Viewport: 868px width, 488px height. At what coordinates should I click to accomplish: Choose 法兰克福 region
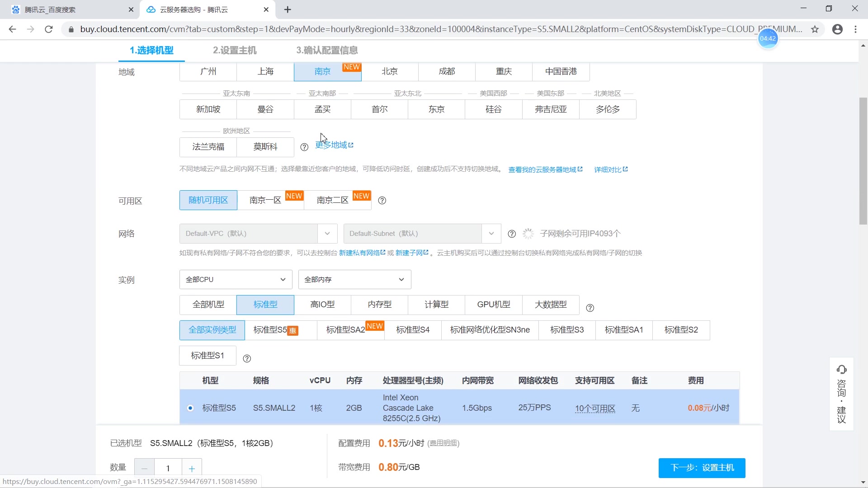pos(208,147)
